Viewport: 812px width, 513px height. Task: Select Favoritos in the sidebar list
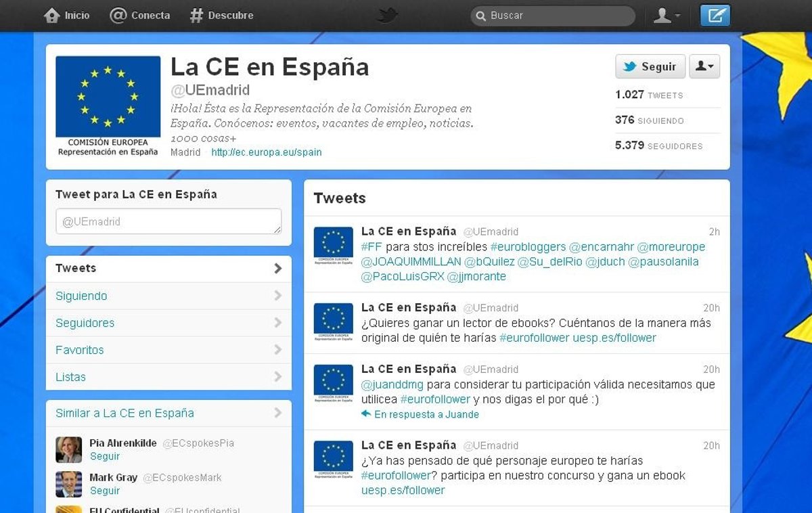(x=80, y=350)
